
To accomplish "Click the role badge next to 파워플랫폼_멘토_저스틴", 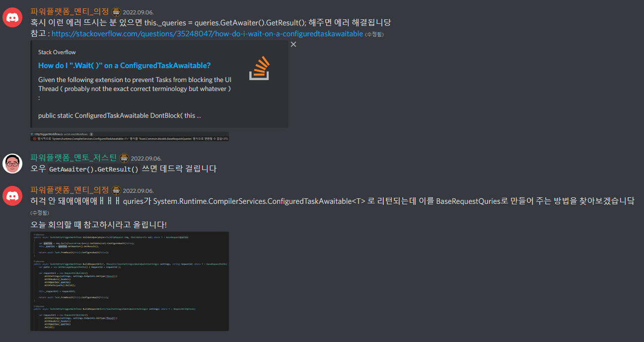I will pos(124,158).
